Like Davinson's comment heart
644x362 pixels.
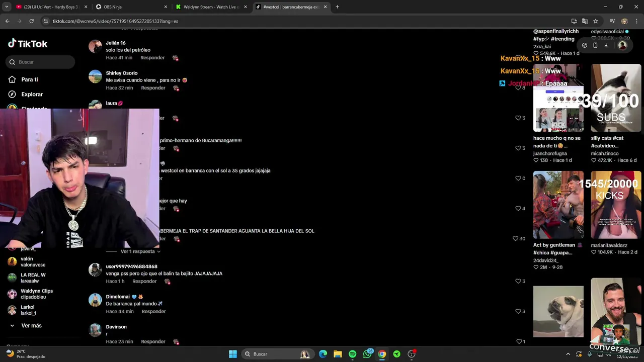point(520,342)
